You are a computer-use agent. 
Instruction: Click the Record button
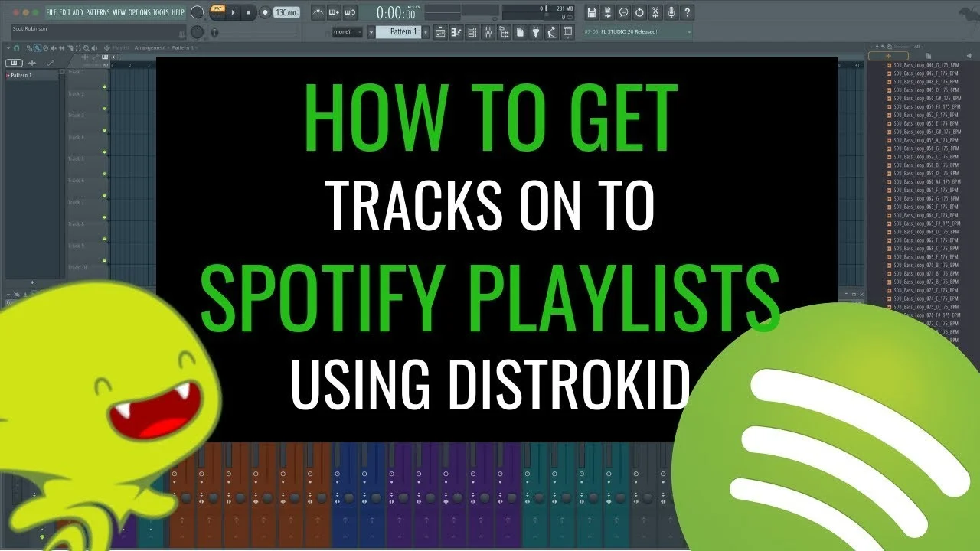coord(265,12)
